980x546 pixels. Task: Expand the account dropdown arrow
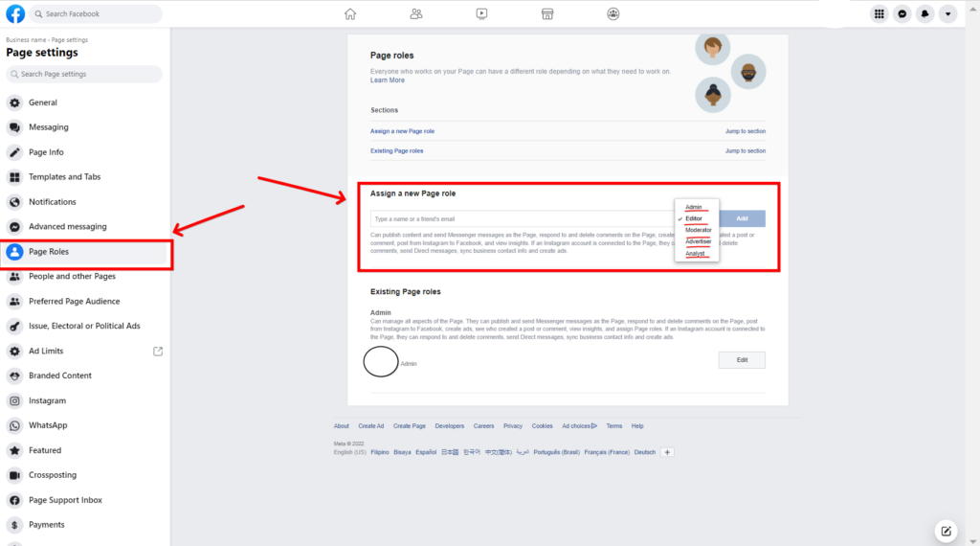click(x=948, y=13)
